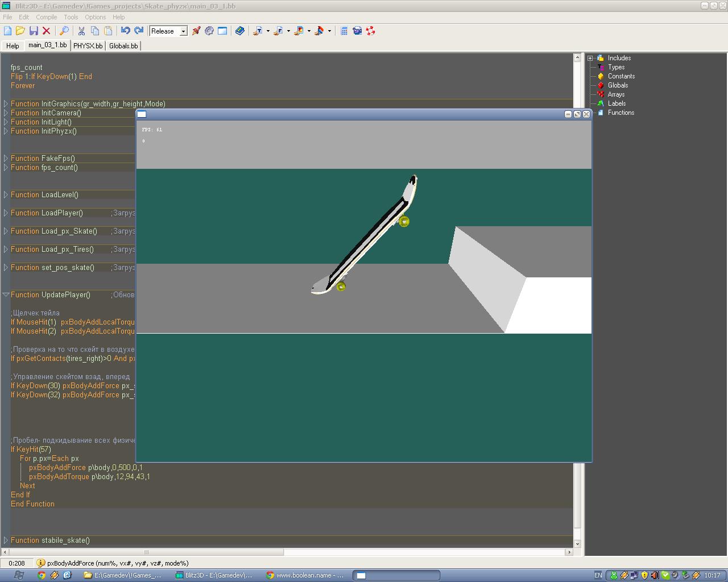The width and height of the screenshot is (728, 582).
Task: Click the www.boolean.name Chrome taskbar button
Action: pyautogui.click(x=306, y=575)
